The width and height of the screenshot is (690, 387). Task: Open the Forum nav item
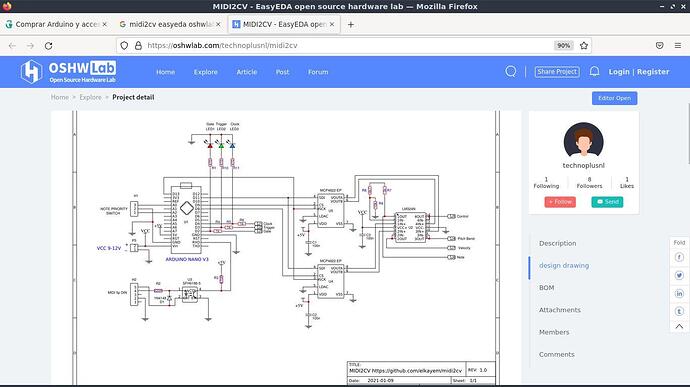318,72
